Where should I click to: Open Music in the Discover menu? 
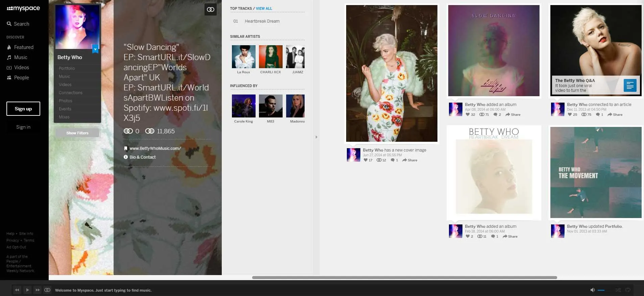click(x=17, y=57)
